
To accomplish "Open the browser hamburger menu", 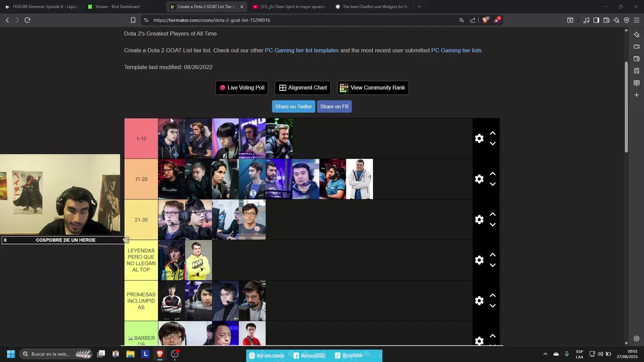I will [x=636, y=20].
